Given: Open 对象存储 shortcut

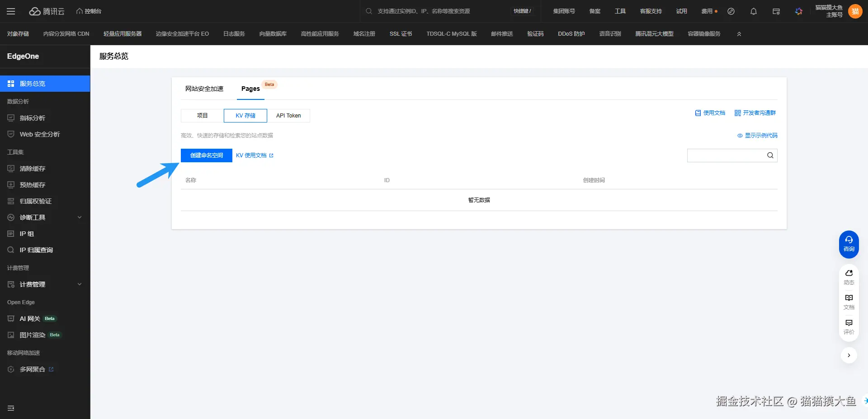Looking at the screenshot, I should 18,34.
